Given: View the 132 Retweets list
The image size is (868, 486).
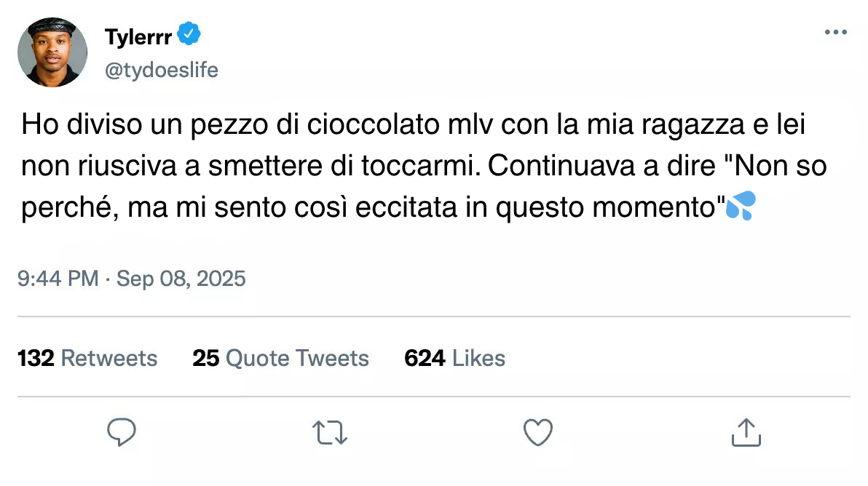Looking at the screenshot, I should 87,358.
